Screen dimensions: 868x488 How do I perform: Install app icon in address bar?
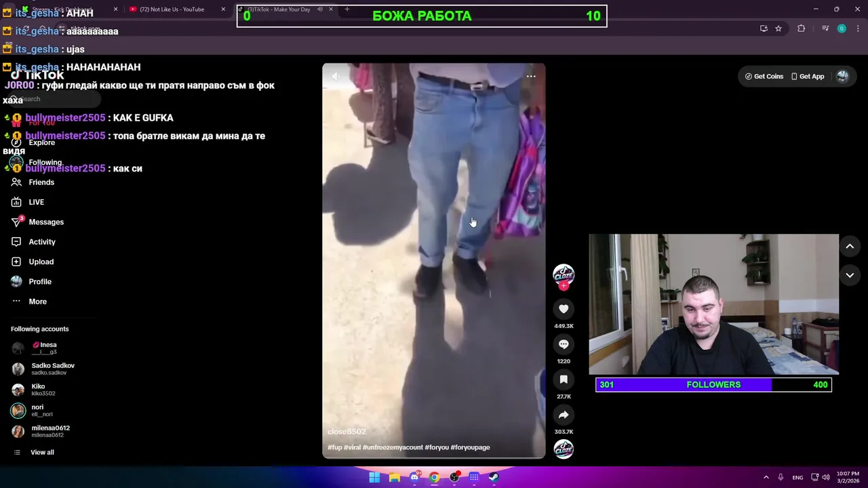tap(764, 28)
